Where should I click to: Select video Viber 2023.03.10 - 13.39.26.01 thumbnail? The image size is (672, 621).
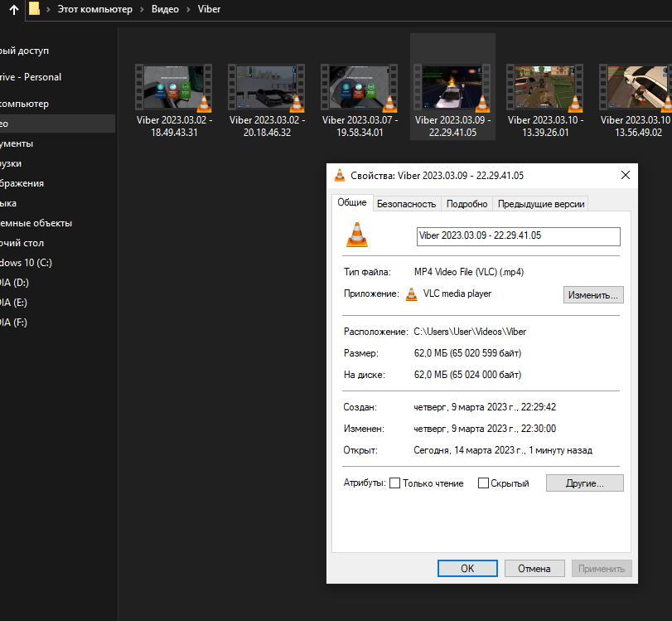pyautogui.click(x=544, y=87)
